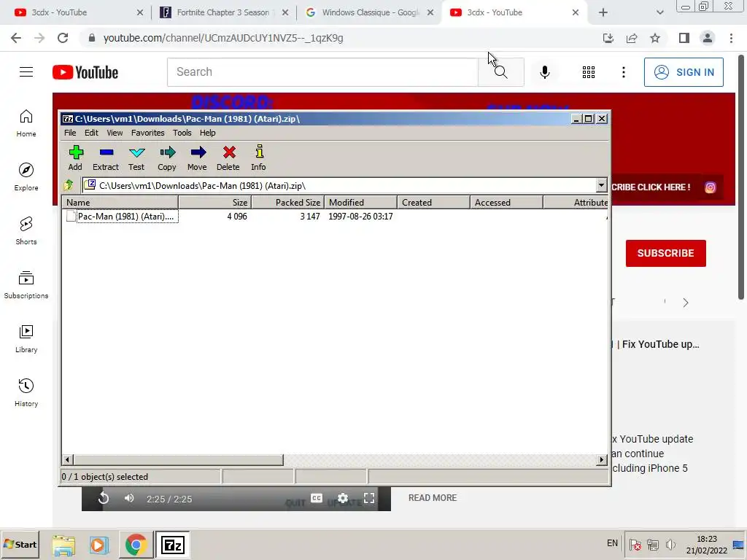Open video player settings gear
The width and height of the screenshot is (747, 560).
coord(343,498)
